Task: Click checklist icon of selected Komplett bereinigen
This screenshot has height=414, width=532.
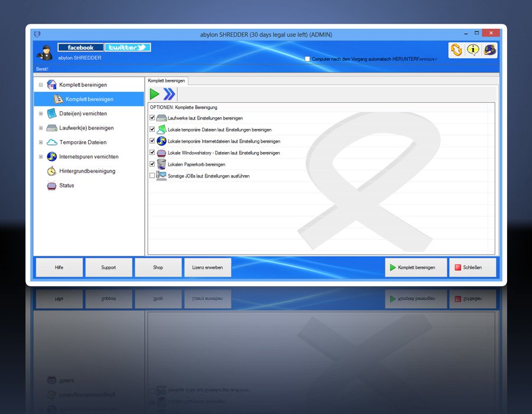Action: [59, 99]
